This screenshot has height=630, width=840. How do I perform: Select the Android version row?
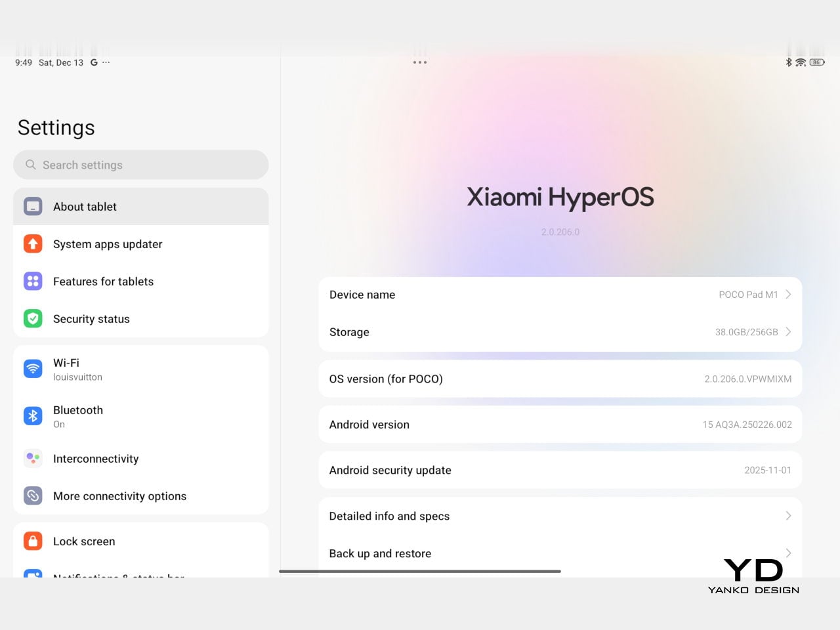560,425
